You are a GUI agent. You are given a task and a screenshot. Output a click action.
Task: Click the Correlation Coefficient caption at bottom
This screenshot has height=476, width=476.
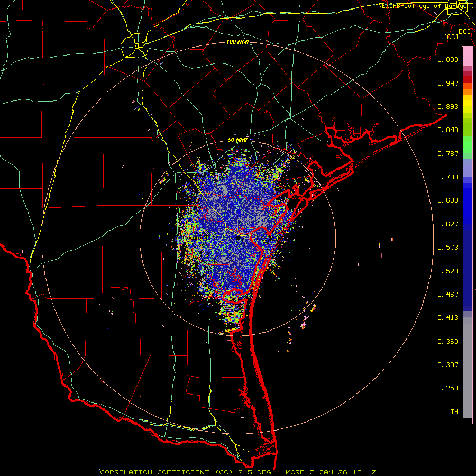(238, 472)
